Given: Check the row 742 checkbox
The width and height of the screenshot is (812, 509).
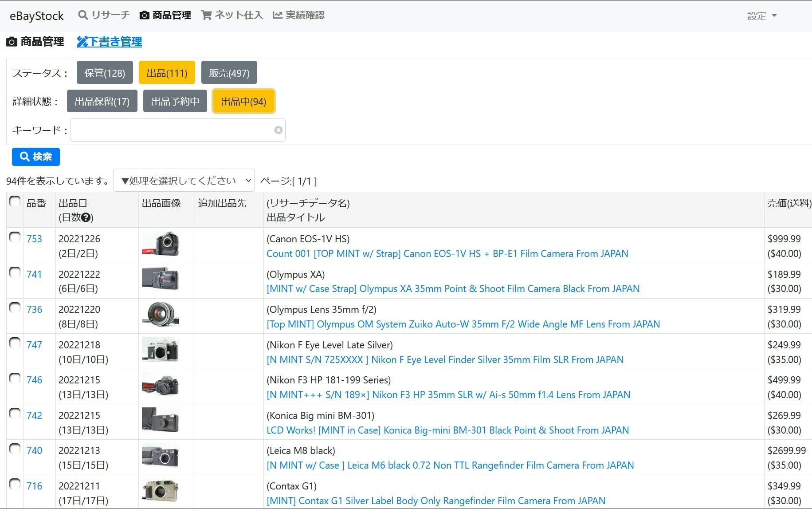Looking at the screenshot, I should [15, 414].
